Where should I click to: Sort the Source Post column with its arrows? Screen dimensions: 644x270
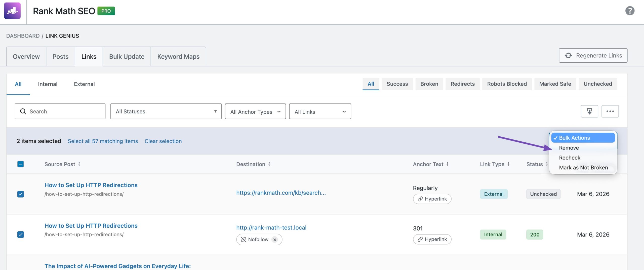[x=79, y=164]
